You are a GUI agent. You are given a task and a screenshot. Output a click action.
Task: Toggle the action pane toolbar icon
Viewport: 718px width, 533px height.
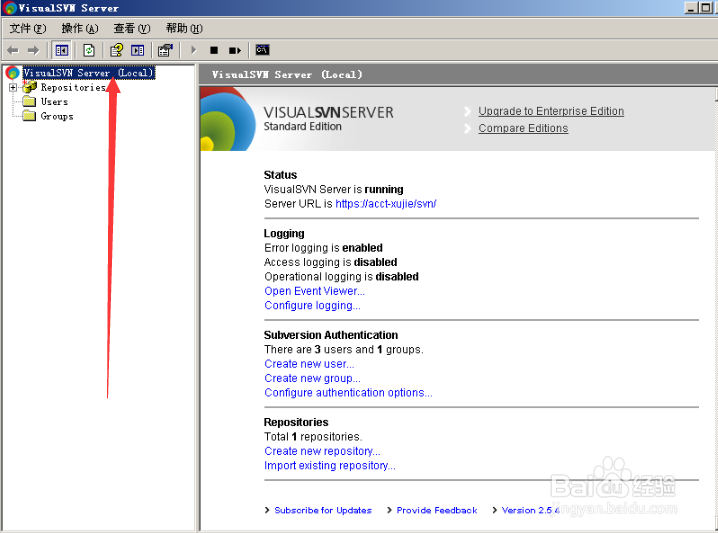point(137,50)
